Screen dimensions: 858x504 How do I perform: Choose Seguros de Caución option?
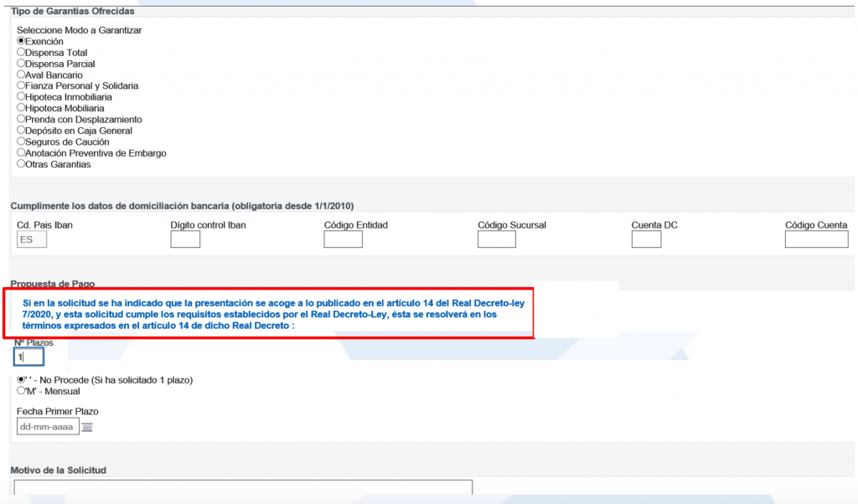[x=21, y=141]
